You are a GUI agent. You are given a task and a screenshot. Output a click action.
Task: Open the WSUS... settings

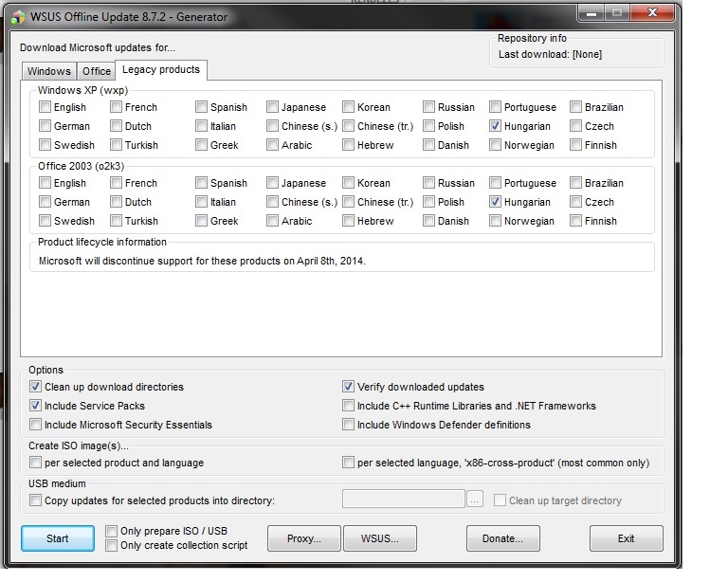point(380,538)
